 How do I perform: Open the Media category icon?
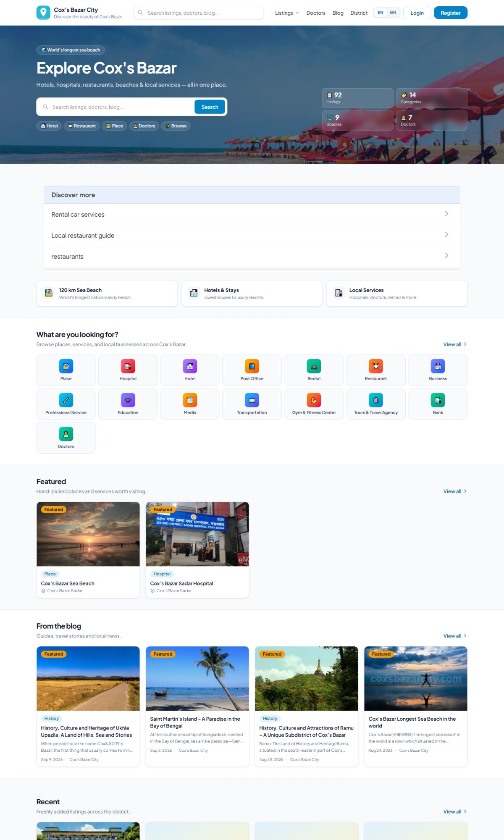[x=190, y=400]
